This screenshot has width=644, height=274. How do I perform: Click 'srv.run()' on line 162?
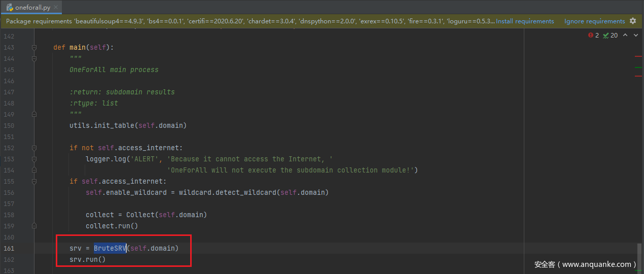click(88, 259)
